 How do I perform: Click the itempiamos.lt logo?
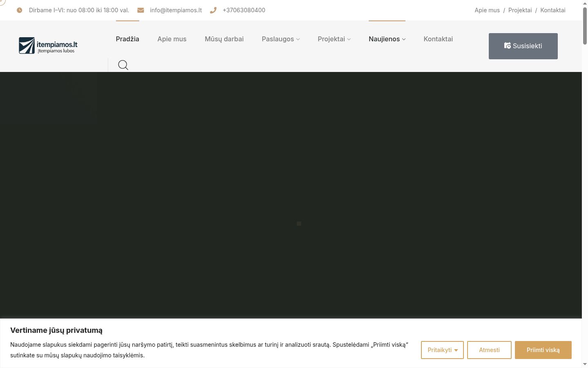(48, 45)
